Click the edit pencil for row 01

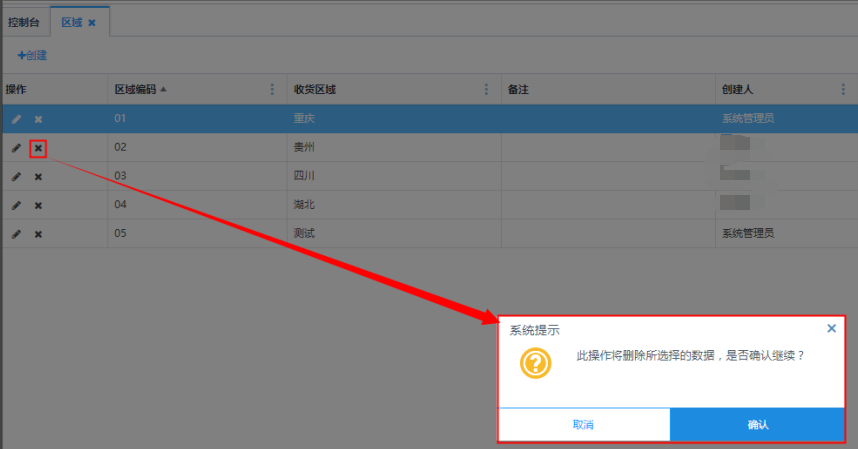tap(16, 119)
